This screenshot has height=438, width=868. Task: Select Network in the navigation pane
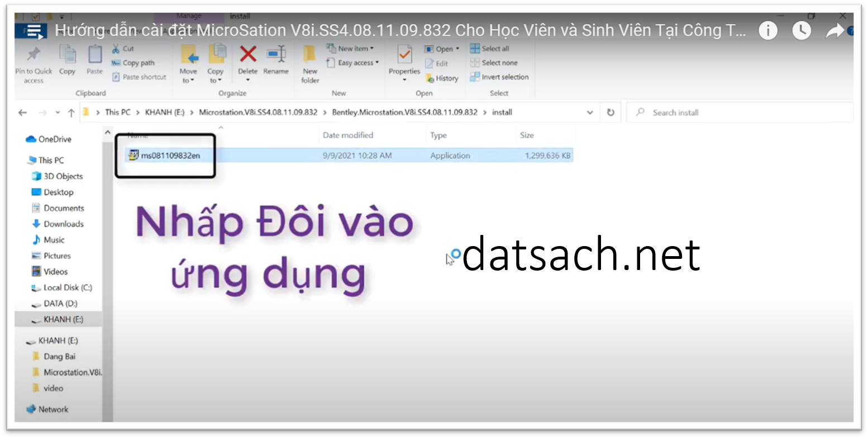pos(47,410)
